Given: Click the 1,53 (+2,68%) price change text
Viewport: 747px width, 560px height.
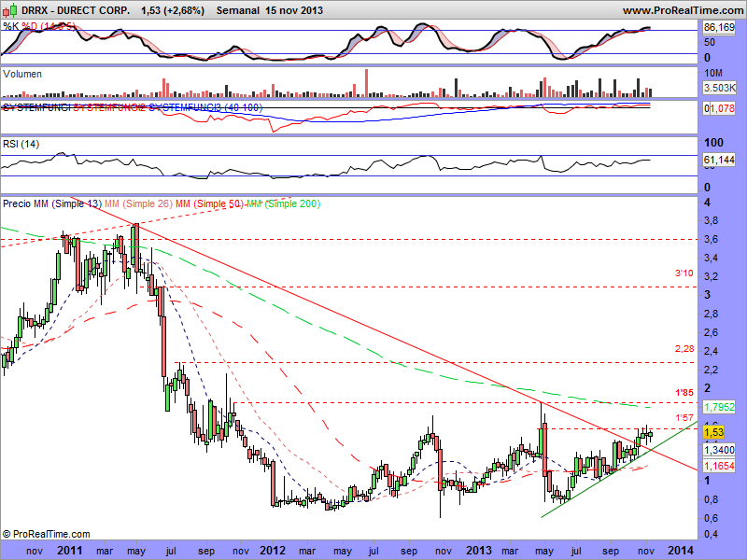Looking at the screenshot, I should 173,10.
